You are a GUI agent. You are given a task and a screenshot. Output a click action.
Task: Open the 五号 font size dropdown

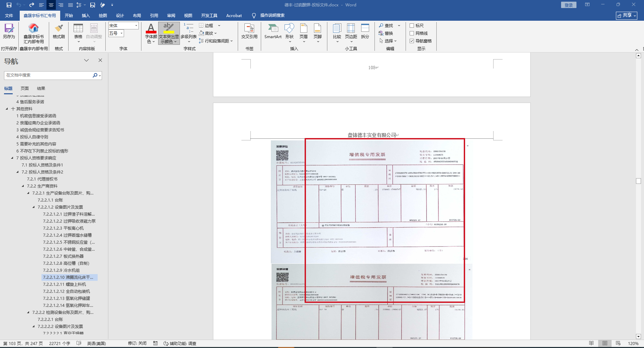pyautogui.click(x=122, y=33)
